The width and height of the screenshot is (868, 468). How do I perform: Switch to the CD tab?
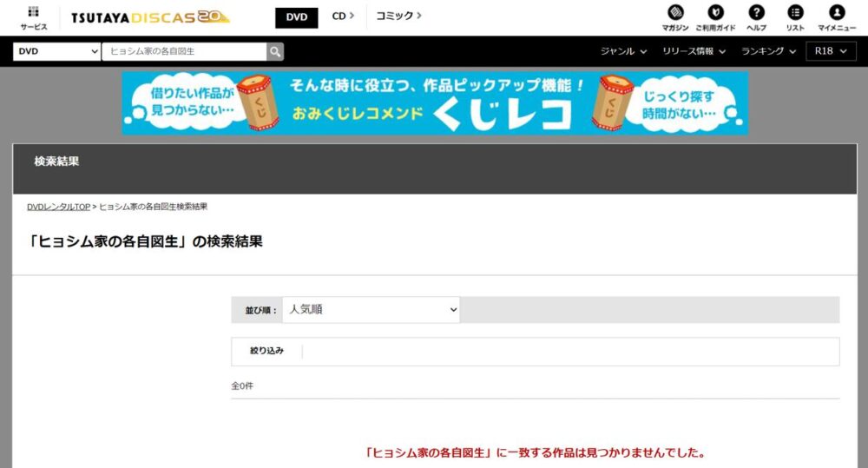pos(343,16)
